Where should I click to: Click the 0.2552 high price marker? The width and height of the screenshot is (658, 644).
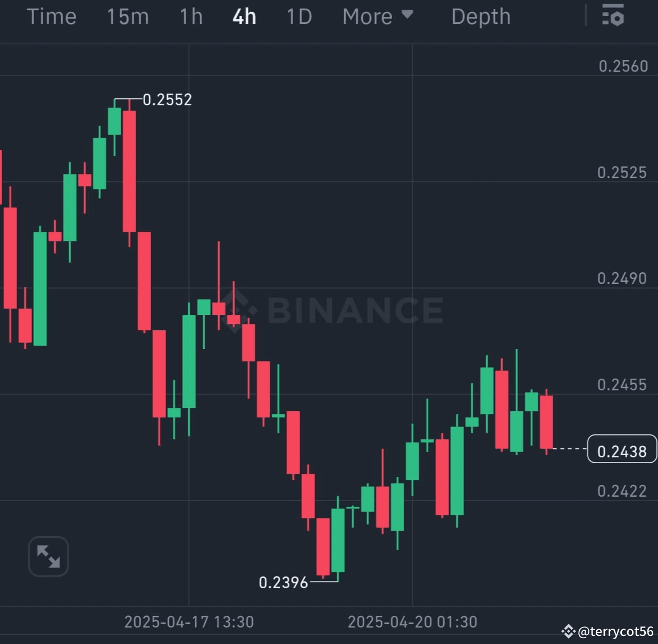[168, 99]
